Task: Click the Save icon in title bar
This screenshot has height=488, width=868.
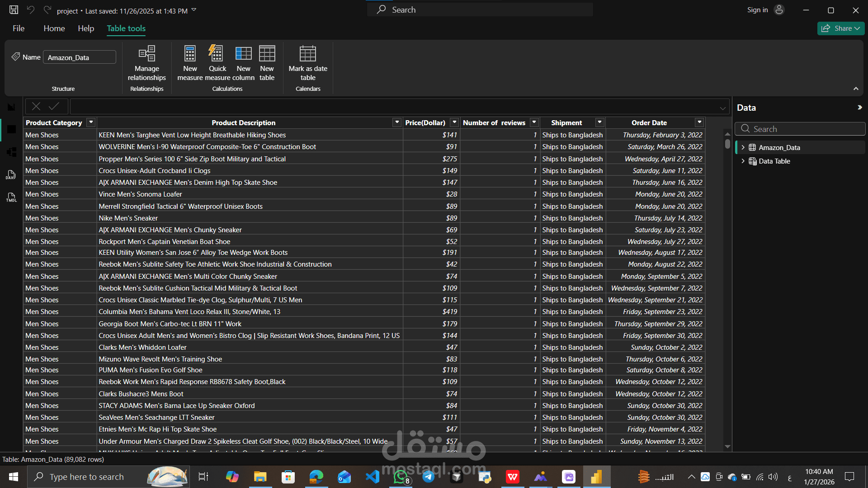Action: (14, 10)
